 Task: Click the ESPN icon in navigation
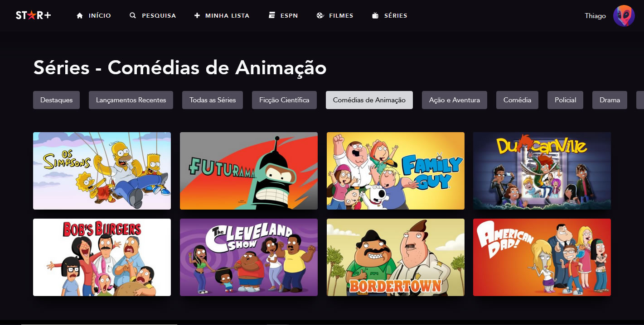(272, 15)
